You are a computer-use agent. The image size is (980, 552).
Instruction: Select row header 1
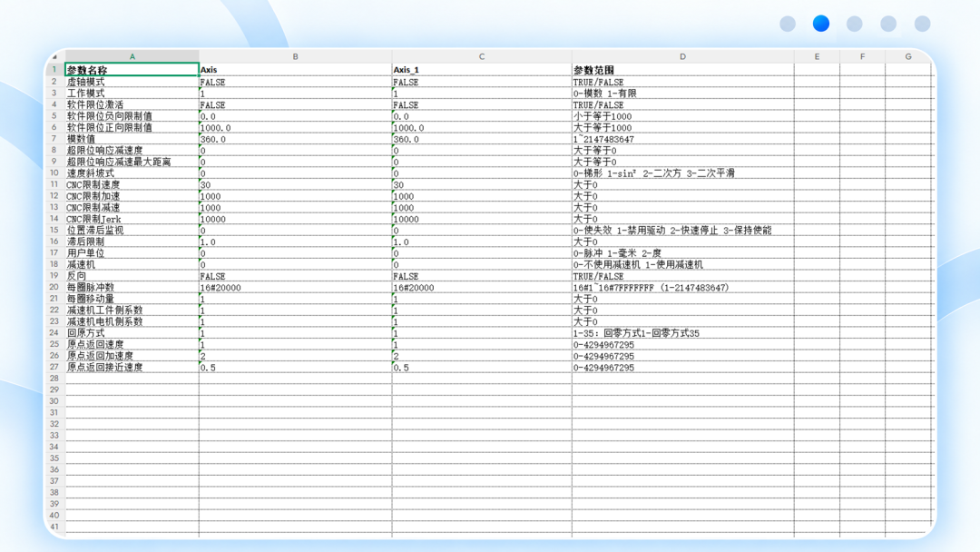click(x=55, y=70)
